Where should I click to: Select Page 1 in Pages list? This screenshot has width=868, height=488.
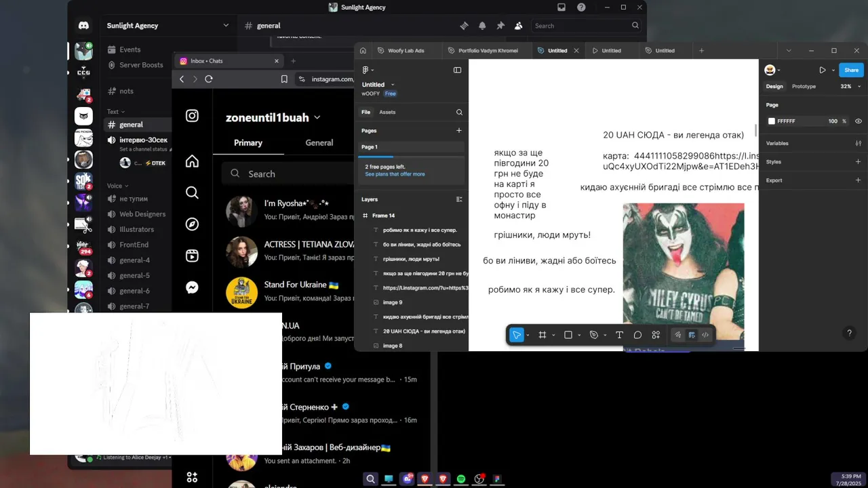click(411, 146)
